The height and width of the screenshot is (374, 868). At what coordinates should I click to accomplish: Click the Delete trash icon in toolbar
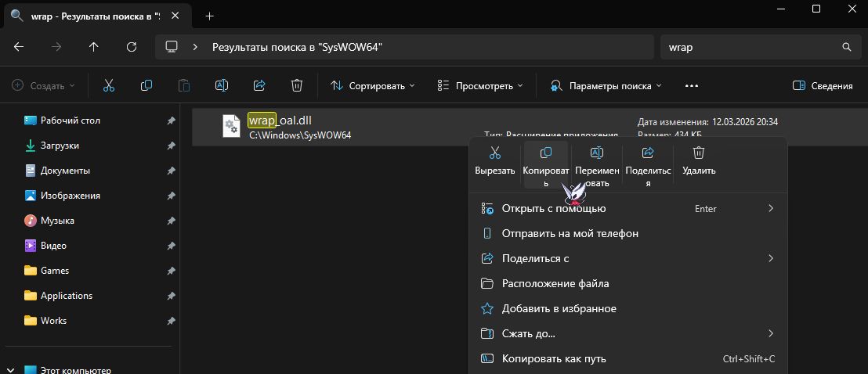pyautogui.click(x=297, y=86)
